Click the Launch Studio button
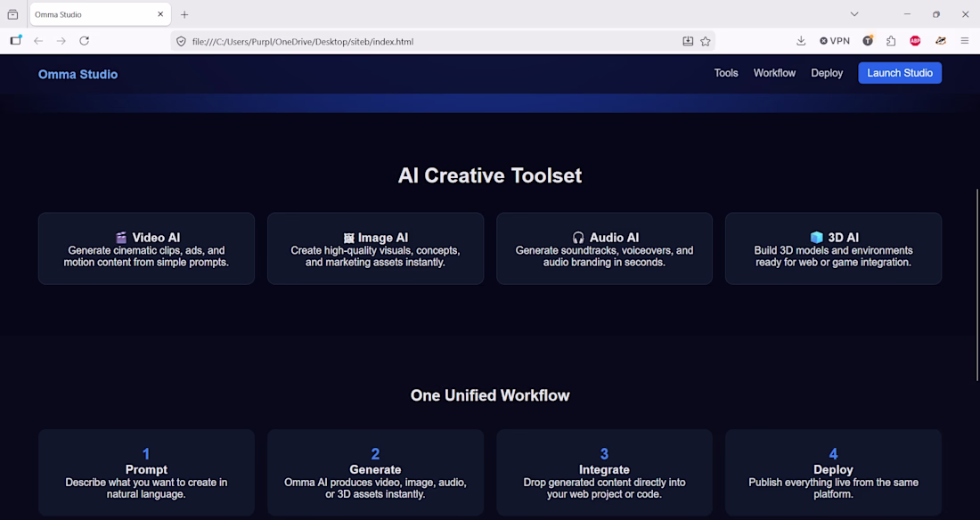The image size is (980, 520). tap(900, 73)
